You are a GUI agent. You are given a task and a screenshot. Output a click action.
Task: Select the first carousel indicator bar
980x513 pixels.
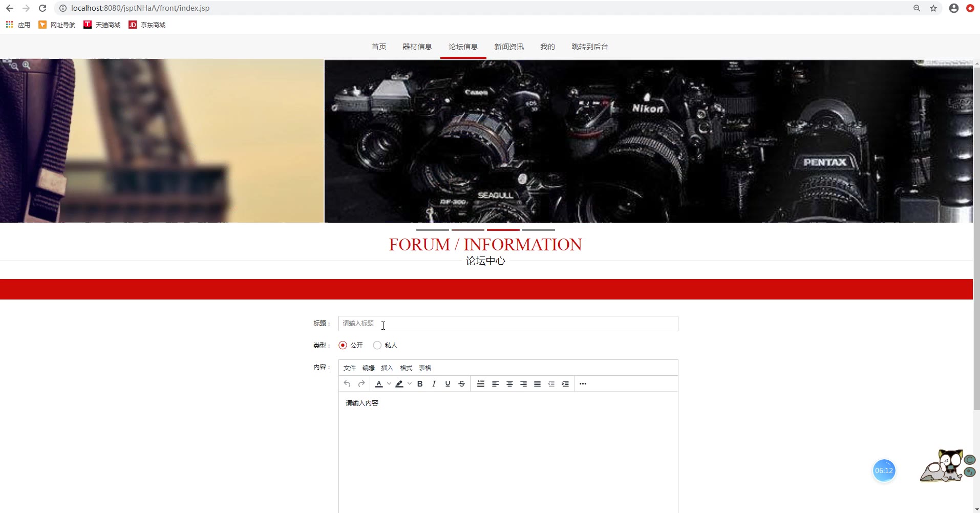[x=433, y=230]
